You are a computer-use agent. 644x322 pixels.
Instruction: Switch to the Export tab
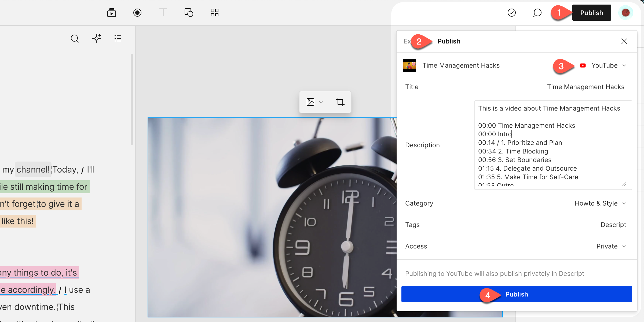(407, 41)
